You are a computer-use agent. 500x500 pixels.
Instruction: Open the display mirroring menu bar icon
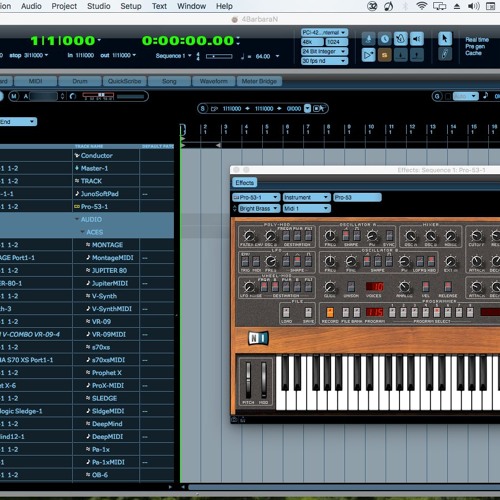(x=439, y=6)
